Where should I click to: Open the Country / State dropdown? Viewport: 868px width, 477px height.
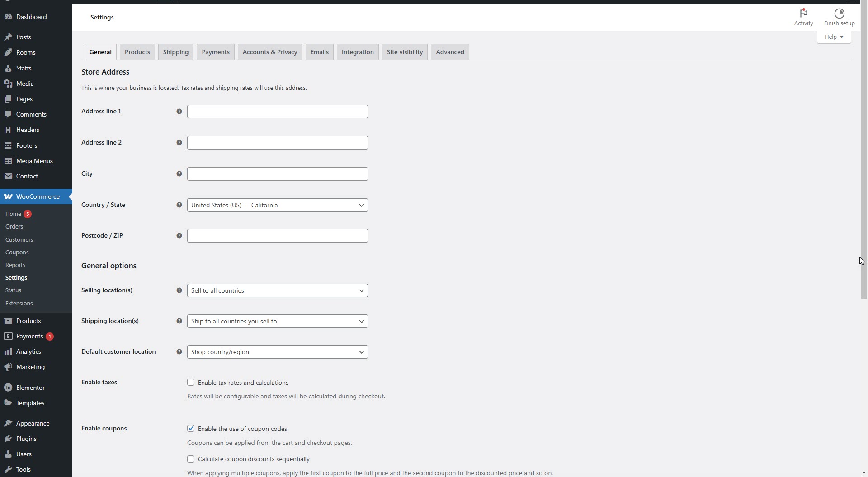click(x=277, y=205)
